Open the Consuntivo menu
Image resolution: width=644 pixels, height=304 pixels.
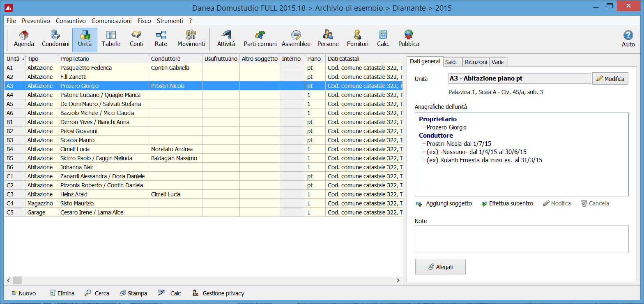click(71, 21)
